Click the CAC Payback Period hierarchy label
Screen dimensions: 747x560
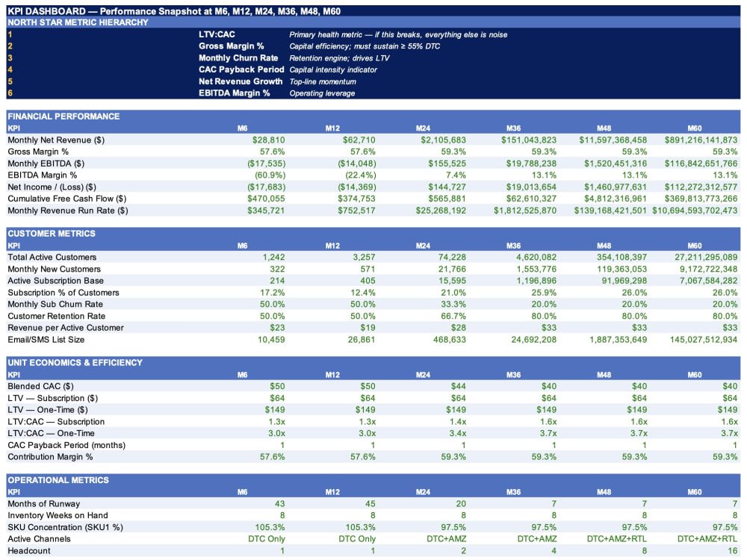pos(241,69)
